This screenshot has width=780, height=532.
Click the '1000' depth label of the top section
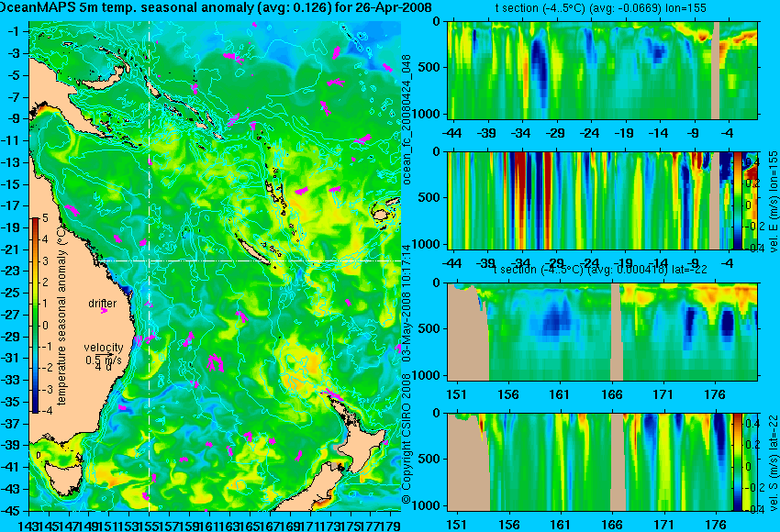429,114
